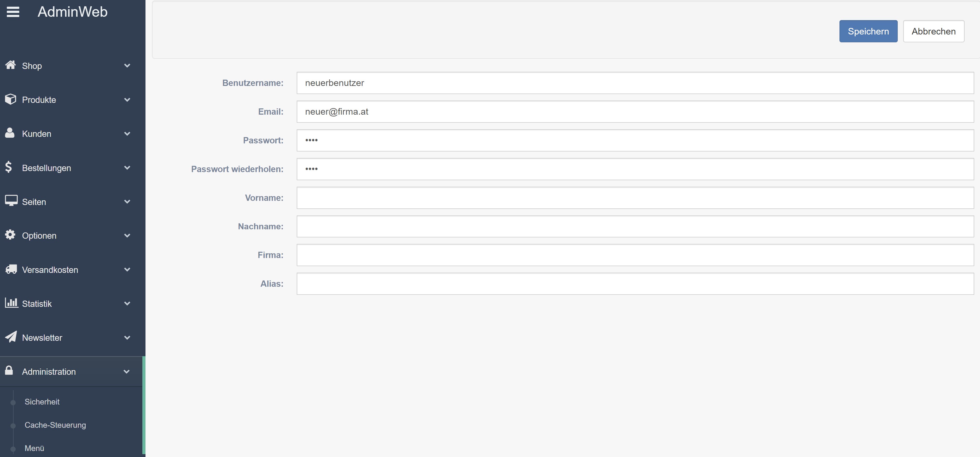Expand the Optionen menu chevron
The width and height of the screenshot is (980, 457).
(x=127, y=236)
